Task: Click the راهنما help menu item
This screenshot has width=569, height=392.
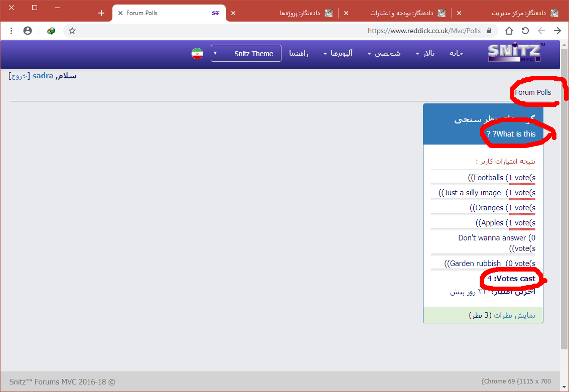Action: [299, 54]
